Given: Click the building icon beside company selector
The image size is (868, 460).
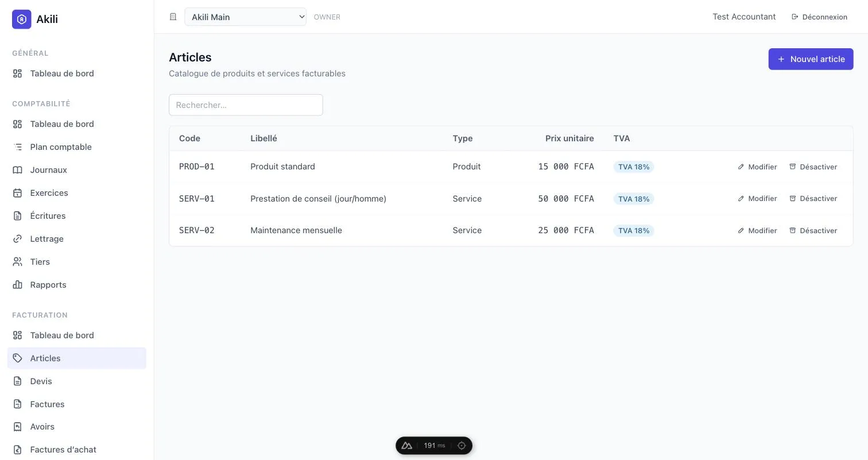Looking at the screenshot, I should tap(173, 17).
